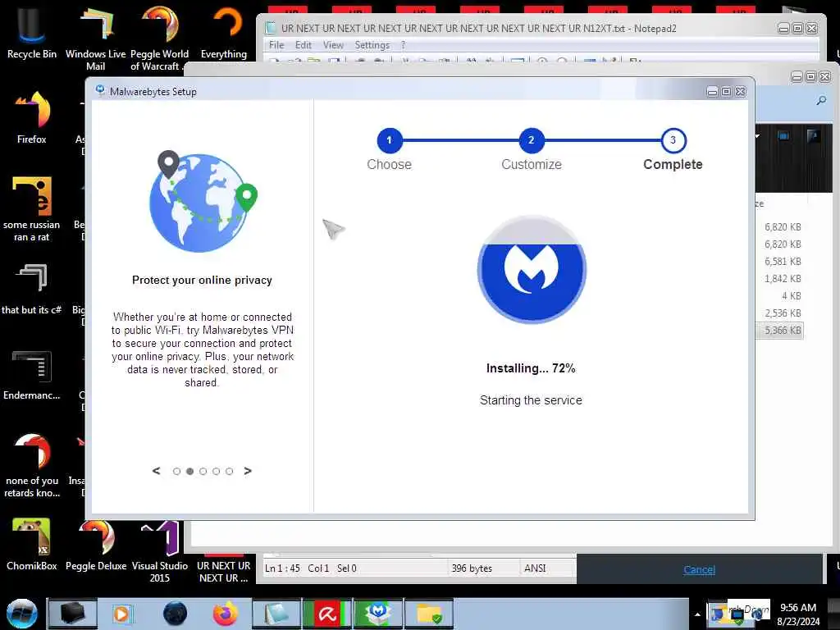840x630 pixels.
Task: Select the 2,536 KB file row
Action: click(779, 313)
